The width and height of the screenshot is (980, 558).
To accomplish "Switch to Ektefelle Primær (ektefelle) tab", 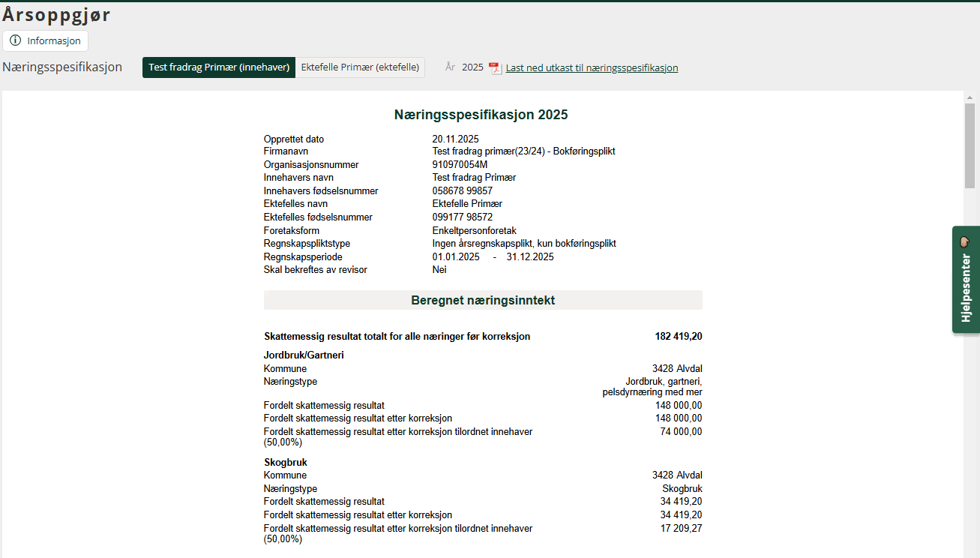I will coord(360,67).
